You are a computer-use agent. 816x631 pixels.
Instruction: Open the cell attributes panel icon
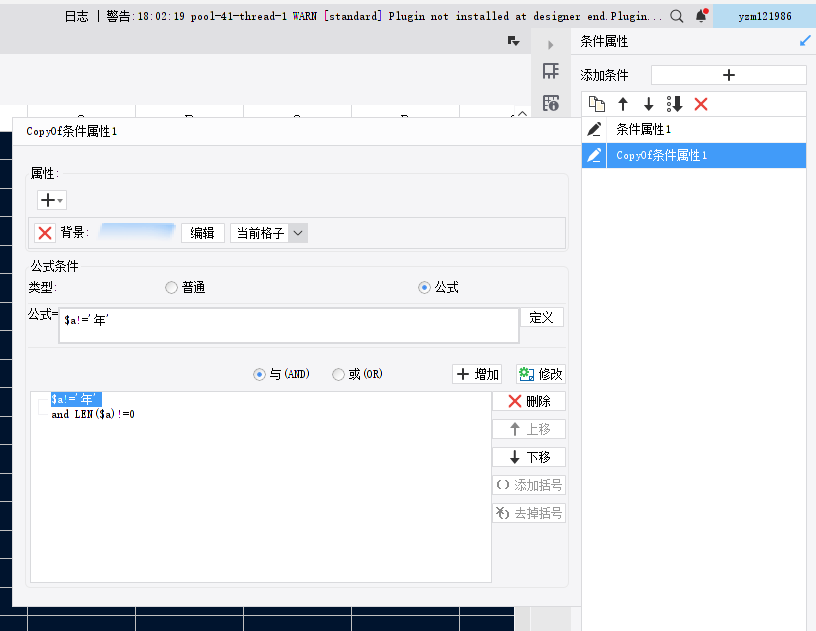click(551, 102)
